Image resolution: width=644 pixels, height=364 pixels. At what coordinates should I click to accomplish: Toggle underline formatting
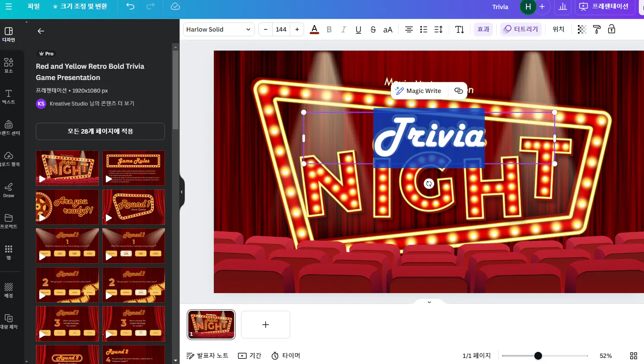tap(358, 29)
